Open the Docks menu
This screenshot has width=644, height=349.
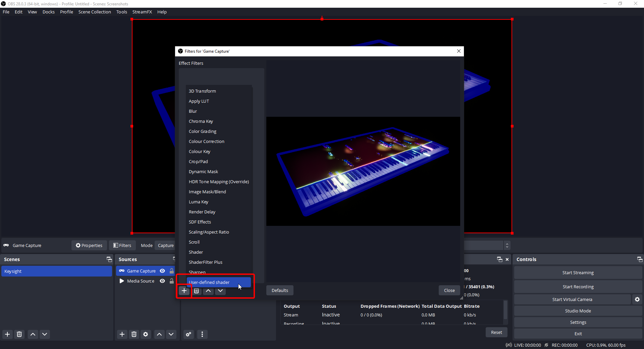click(x=49, y=12)
